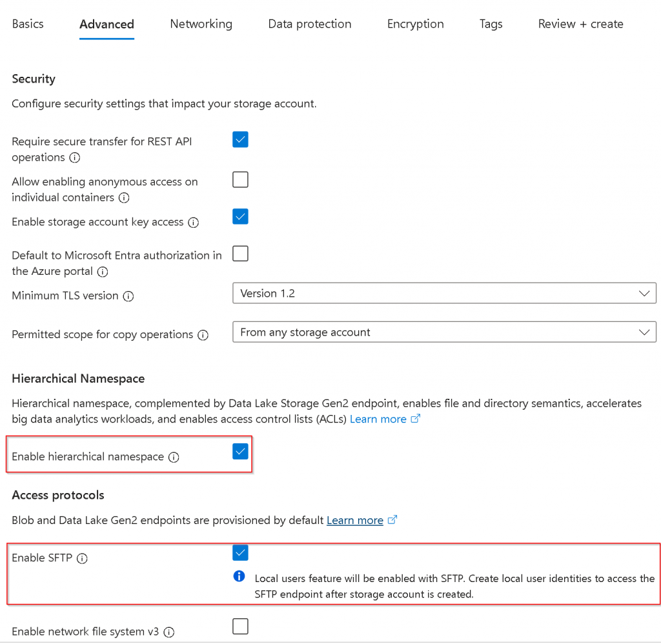Click info icon next to anonymous access
661x644 pixels.
coord(124,197)
